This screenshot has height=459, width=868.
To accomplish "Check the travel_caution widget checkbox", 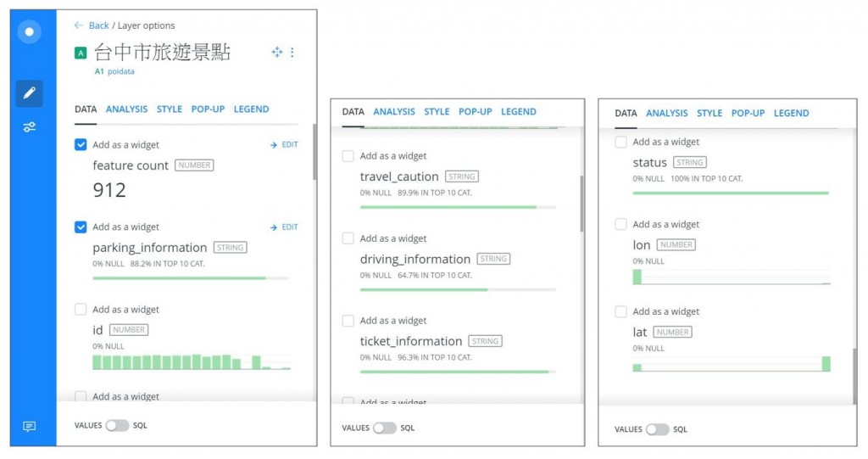I will coord(348,156).
